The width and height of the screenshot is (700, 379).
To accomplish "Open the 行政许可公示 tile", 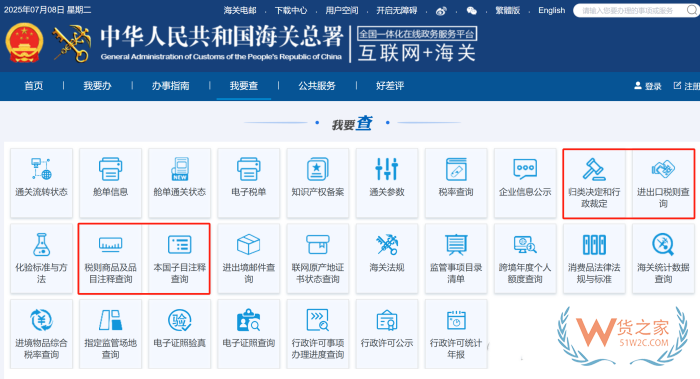I will (387, 334).
